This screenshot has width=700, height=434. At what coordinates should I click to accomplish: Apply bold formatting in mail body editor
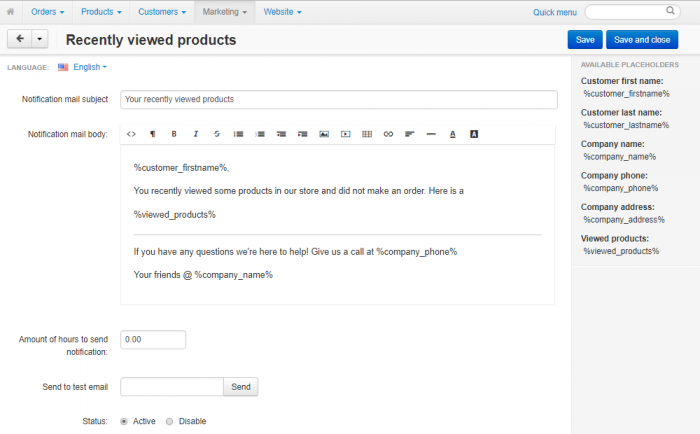pos(174,134)
